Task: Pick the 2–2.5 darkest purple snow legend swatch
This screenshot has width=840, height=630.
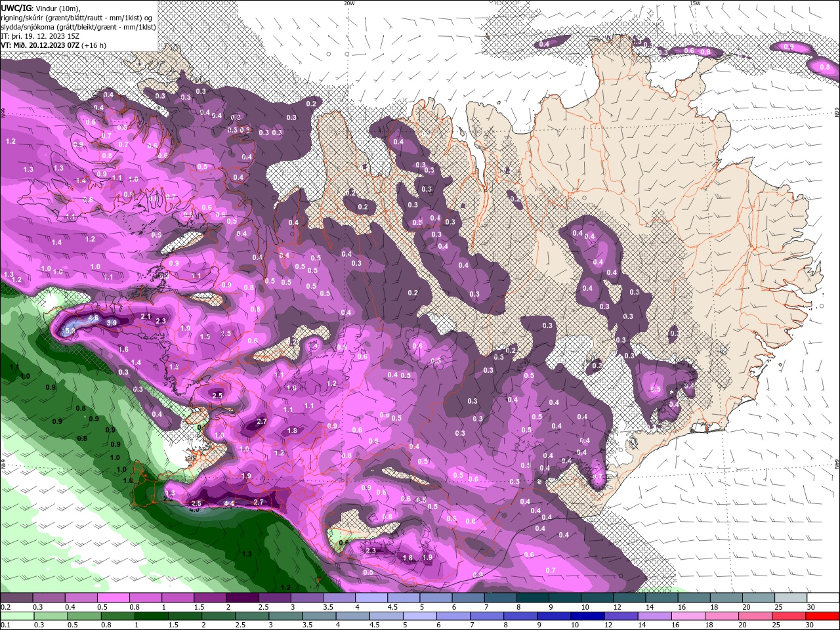Action: tap(242, 598)
